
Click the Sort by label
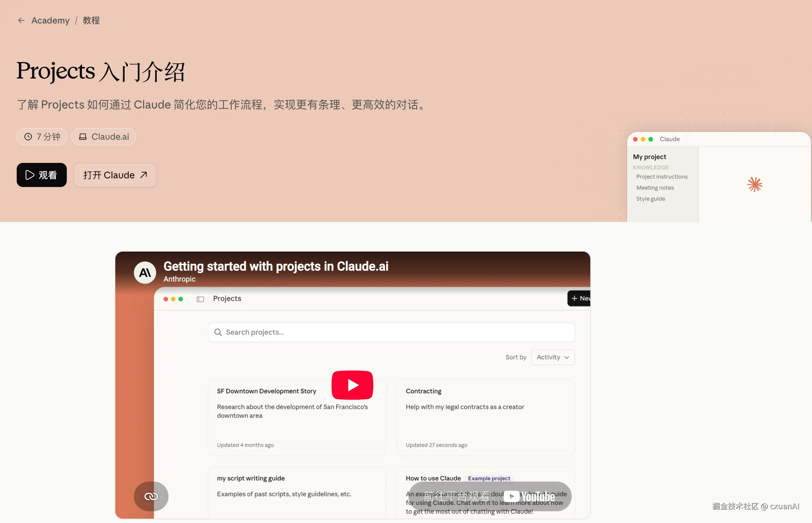pyautogui.click(x=516, y=357)
